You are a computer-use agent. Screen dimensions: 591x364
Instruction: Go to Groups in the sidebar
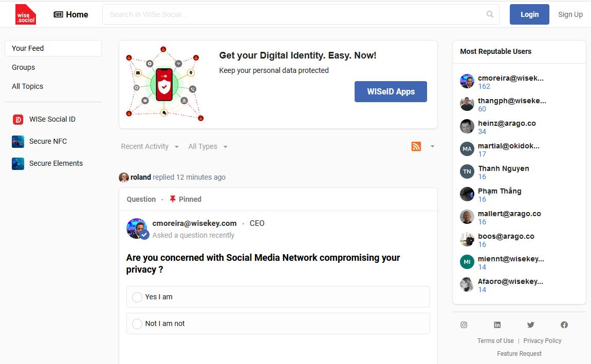pyautogui.click(x=23, y=67)
